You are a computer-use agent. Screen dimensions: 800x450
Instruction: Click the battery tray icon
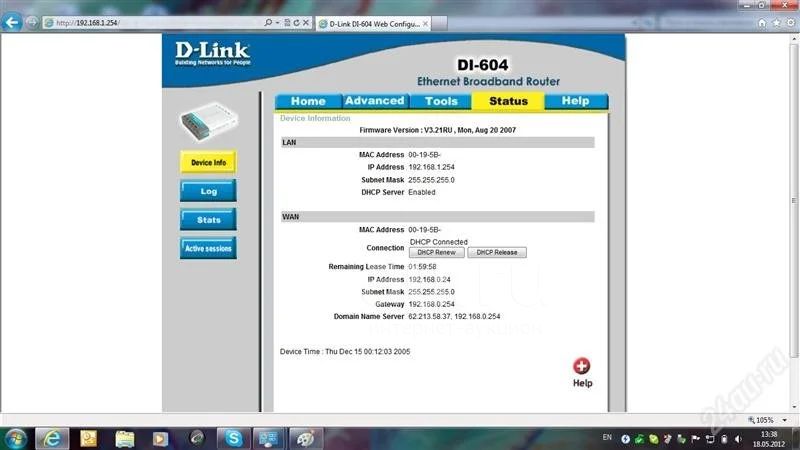(x=724, y=439)
